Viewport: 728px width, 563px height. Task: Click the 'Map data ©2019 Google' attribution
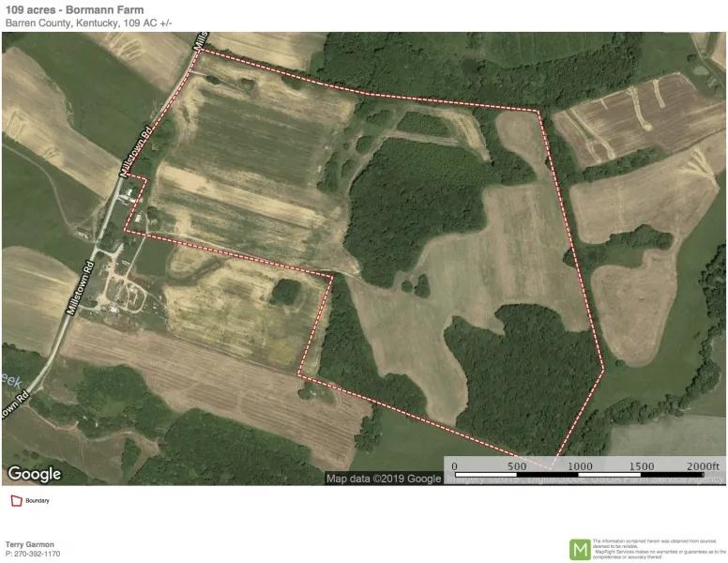384,479
